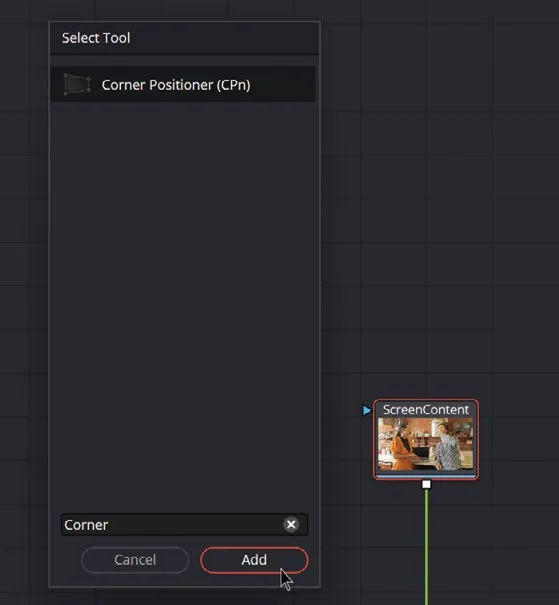Viewport: 559px width, 605px height.
Task: Click the empty tool list area
Action: click(184, 301)
